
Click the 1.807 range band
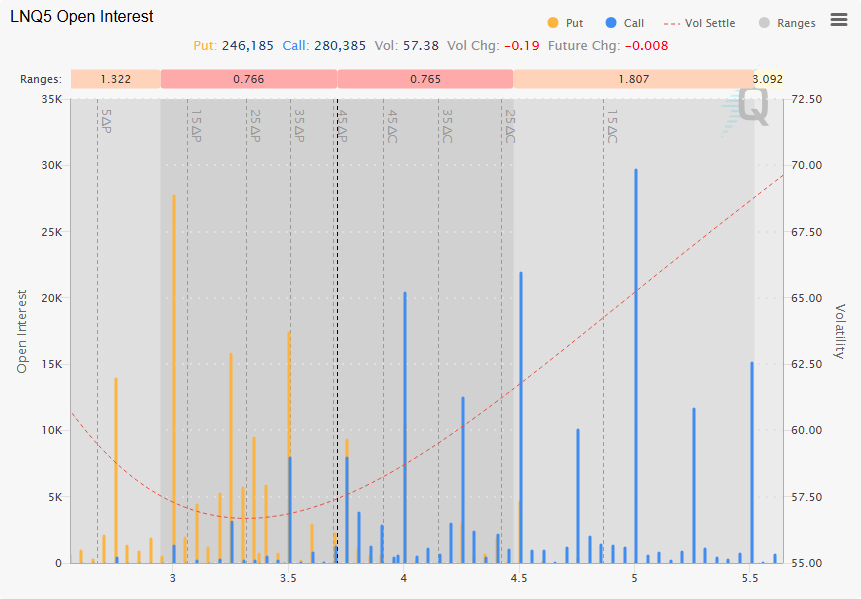[634, 79]
